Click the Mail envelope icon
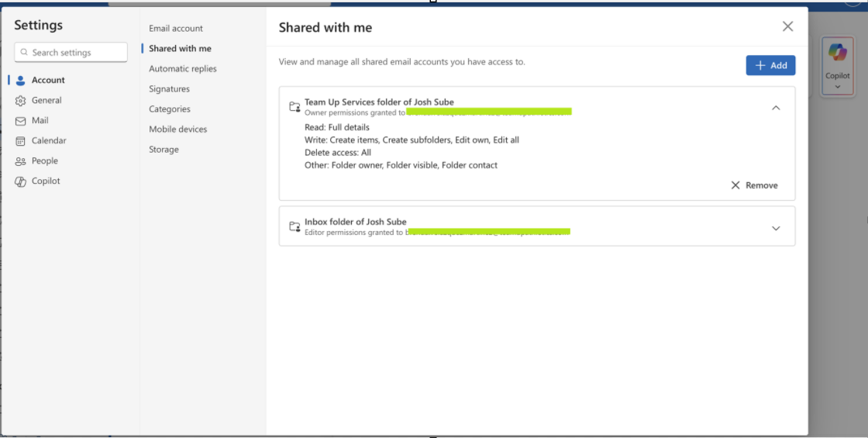Screen dimensions: 868x438 tap(21, 121)
